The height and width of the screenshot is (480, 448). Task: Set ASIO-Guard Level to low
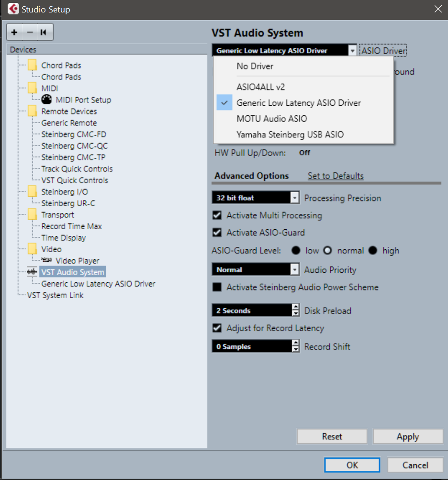point(296,250)
